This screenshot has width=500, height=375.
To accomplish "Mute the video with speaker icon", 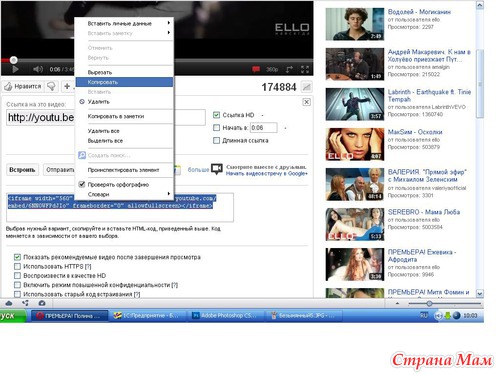I will click(x=38, y=69).
